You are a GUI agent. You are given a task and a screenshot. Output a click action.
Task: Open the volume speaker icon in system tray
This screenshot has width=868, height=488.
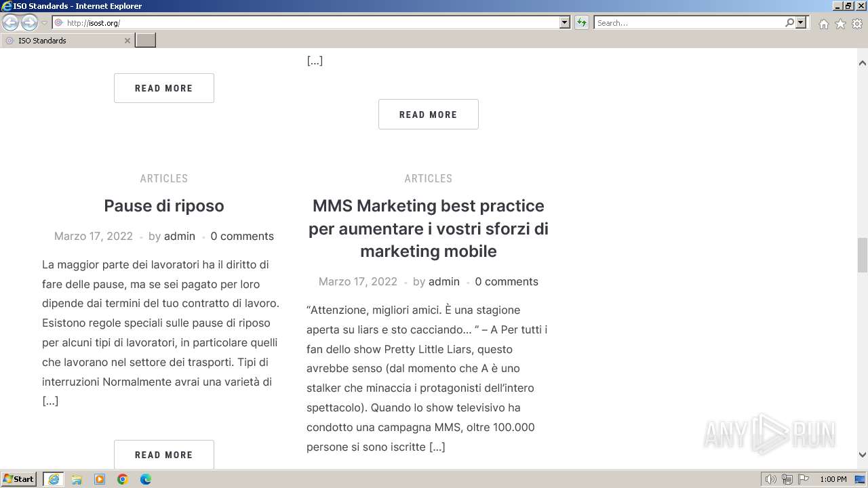tap(771, 479)
